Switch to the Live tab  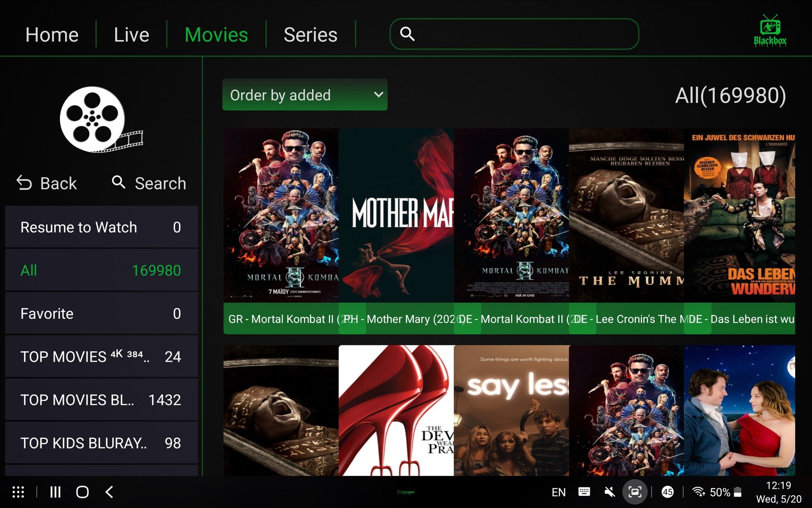[x=131, y=35]
